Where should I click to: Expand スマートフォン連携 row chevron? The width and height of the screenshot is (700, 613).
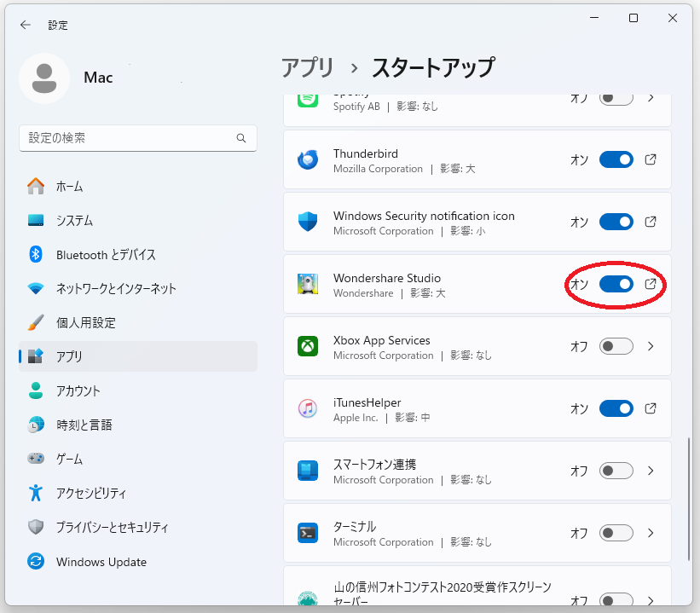pyautogui.click(x=651, y=471)
